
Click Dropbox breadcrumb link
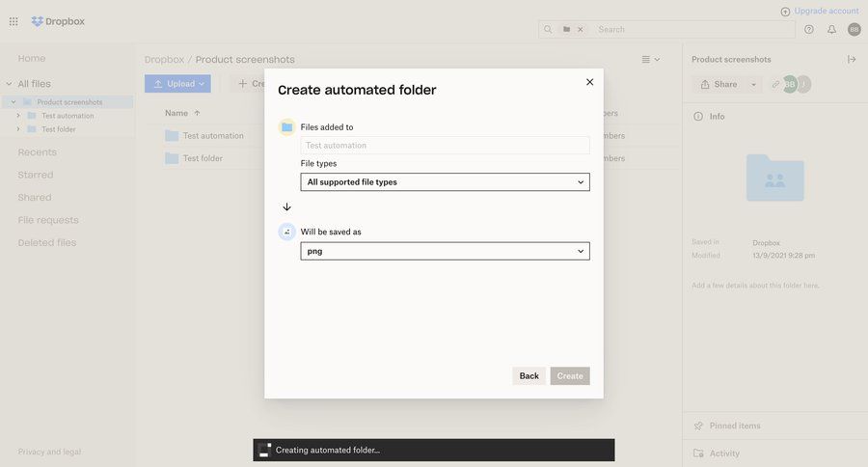pyautogui.click(x=164, y=59)
